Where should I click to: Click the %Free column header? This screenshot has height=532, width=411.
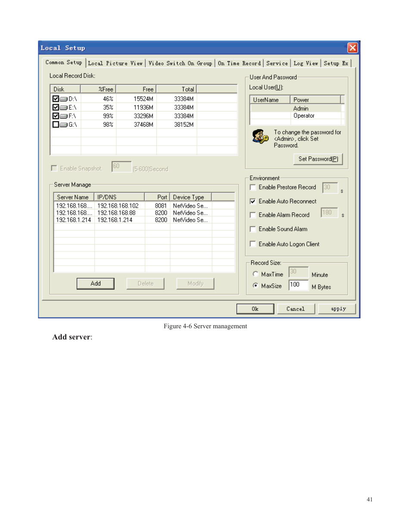(98, 89)
